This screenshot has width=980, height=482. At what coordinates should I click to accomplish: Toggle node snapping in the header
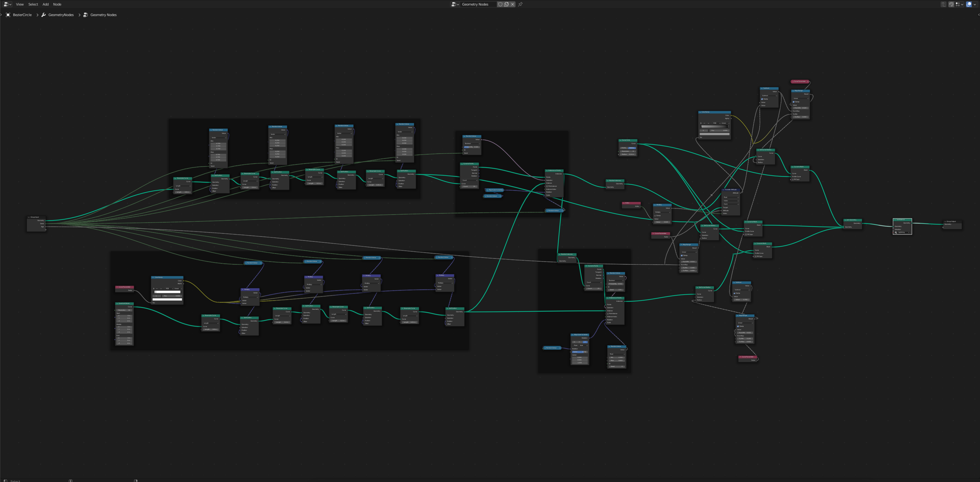tap(951, 4)
